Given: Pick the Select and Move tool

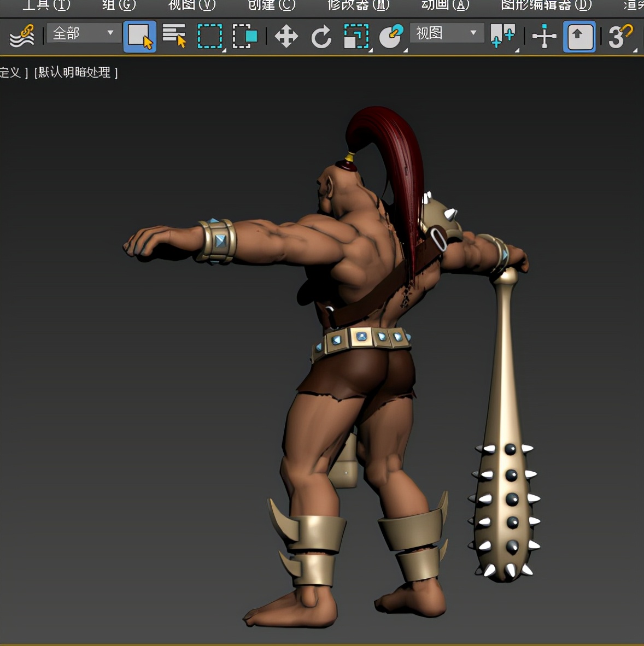Looking at the screenshot, I should 286,37.
